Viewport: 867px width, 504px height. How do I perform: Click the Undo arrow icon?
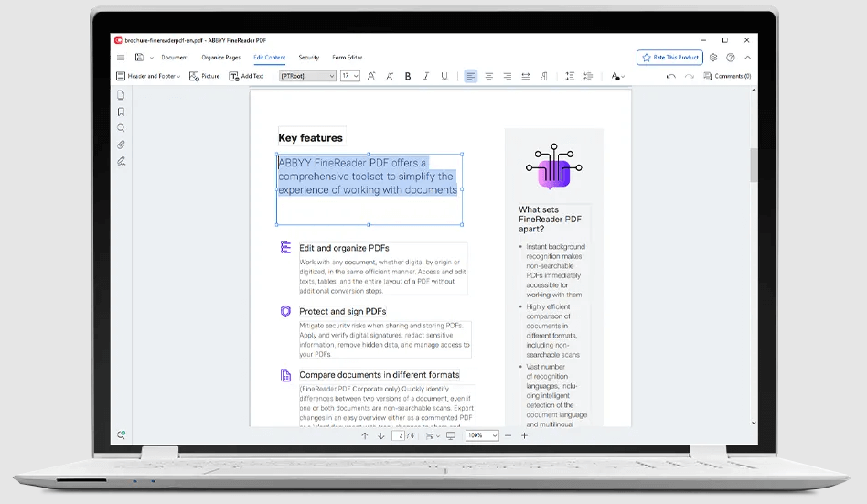[670, 77]
